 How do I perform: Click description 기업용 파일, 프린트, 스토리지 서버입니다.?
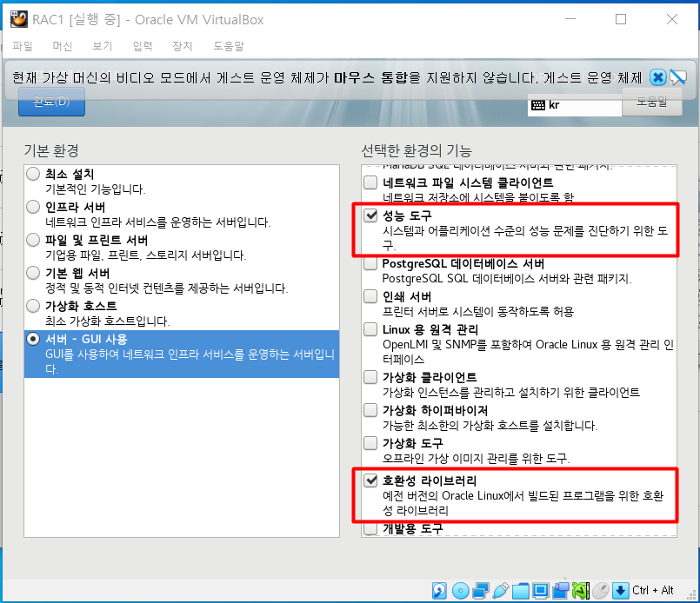click(145, 255)
